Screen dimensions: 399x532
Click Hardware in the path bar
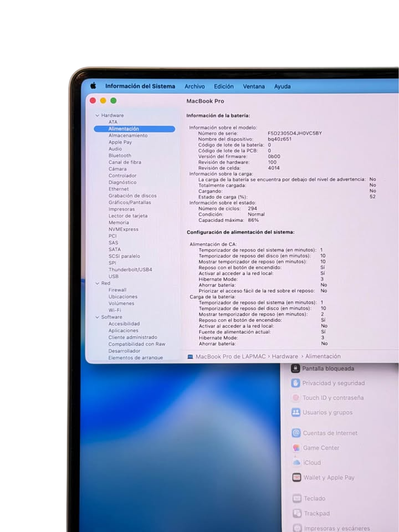tap(285, 356)
